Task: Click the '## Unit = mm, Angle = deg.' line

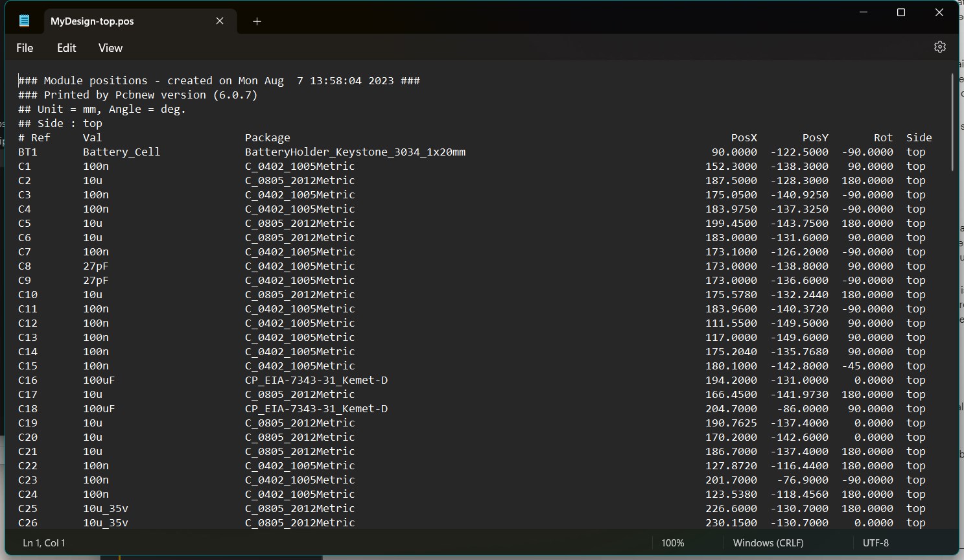Action: 102,109
